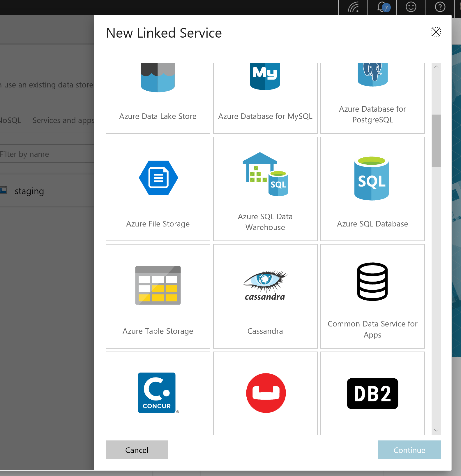Click the Azure SQL Data Warehouse label

click(265, 222)
